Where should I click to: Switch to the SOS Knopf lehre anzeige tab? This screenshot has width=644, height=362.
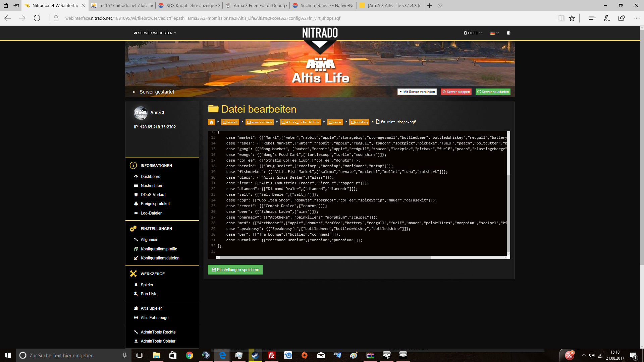[190, 5]
